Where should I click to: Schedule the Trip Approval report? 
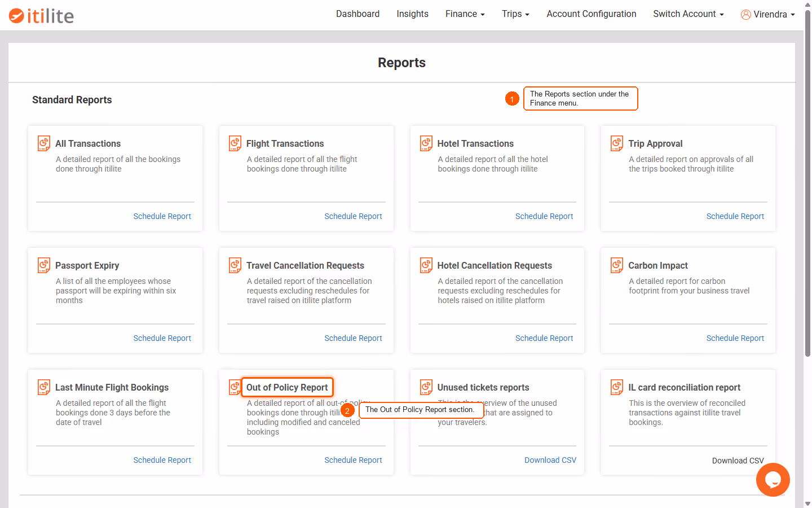click(x=735, y=216)
